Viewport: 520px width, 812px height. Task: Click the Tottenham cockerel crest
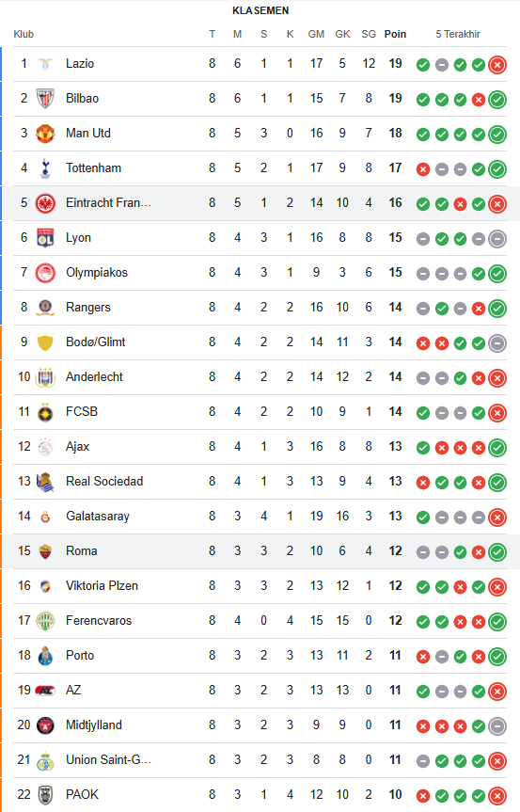point(45,168)
